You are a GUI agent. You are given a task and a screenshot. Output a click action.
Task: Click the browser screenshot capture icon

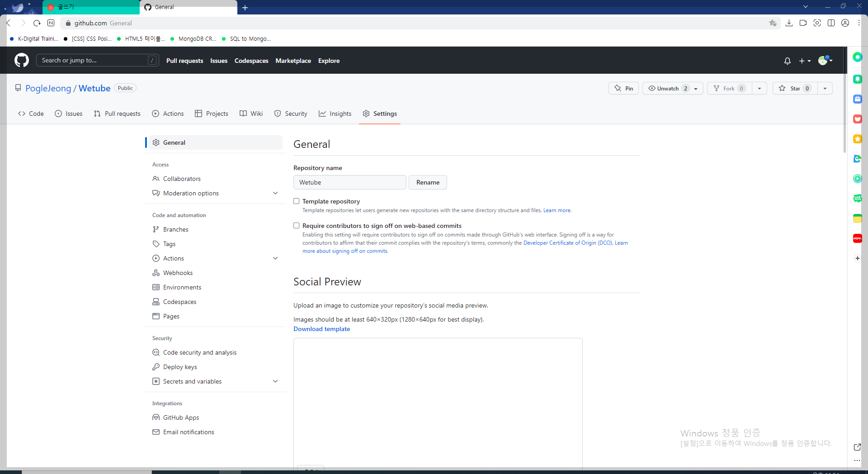817,23
